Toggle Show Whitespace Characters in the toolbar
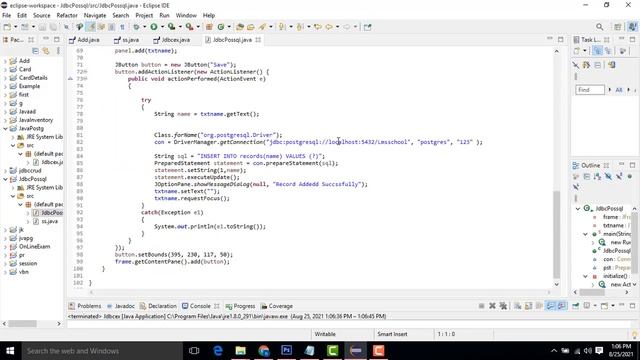The image size is (640, 360). [122, 27]
